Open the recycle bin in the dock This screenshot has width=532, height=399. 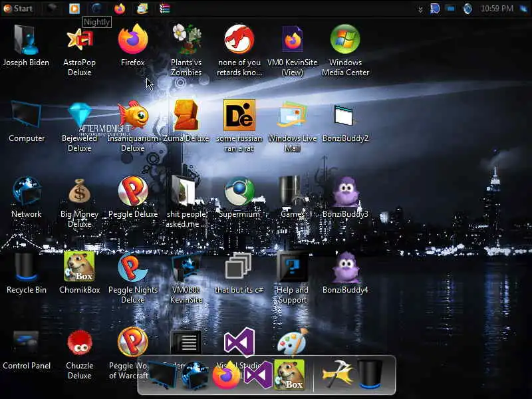pos(370,374)
